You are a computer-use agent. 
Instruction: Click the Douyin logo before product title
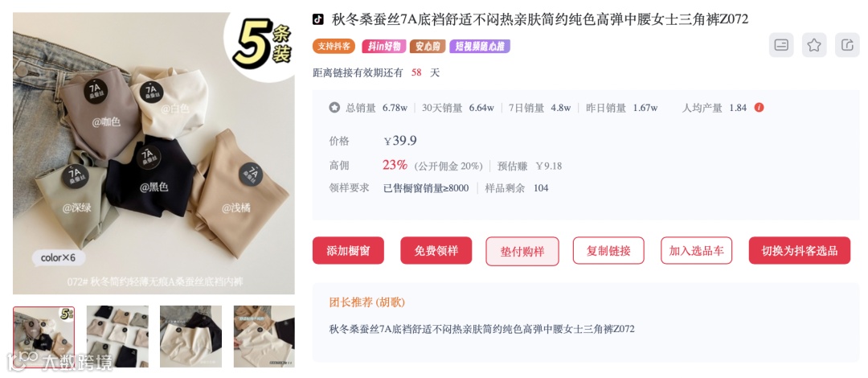(x=317, y=19)
